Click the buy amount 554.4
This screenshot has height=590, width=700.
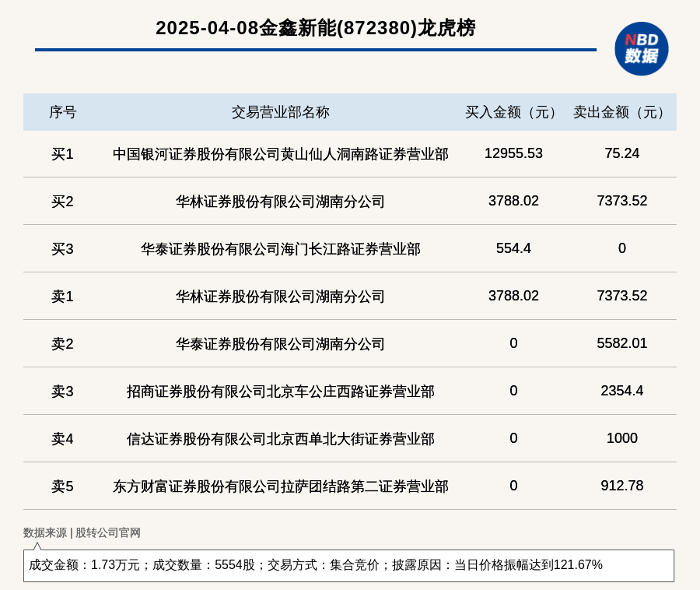coord(513,248)
